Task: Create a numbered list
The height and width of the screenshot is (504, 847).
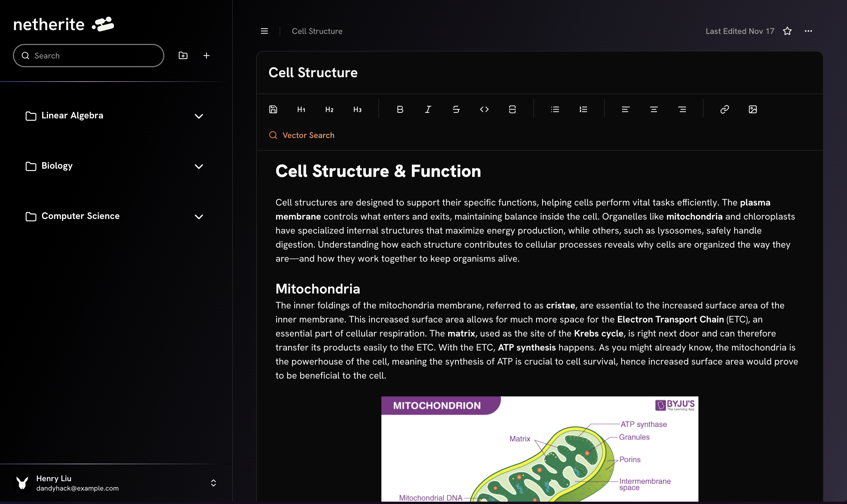Action: click(x=583, y=109)
